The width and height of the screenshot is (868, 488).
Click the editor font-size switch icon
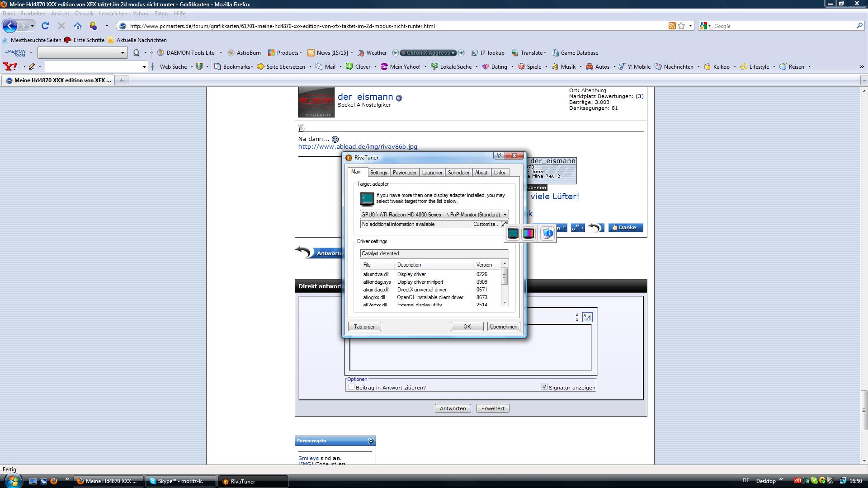point(587,317)
